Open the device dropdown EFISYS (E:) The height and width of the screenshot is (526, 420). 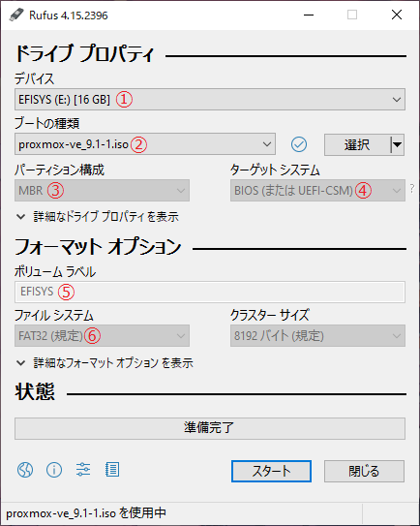210,100
